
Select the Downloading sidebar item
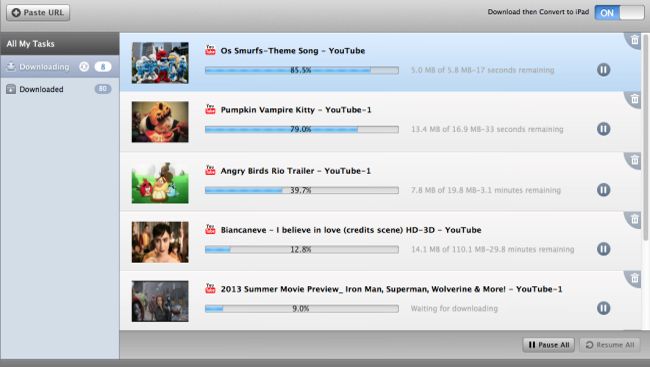(60, 66)
